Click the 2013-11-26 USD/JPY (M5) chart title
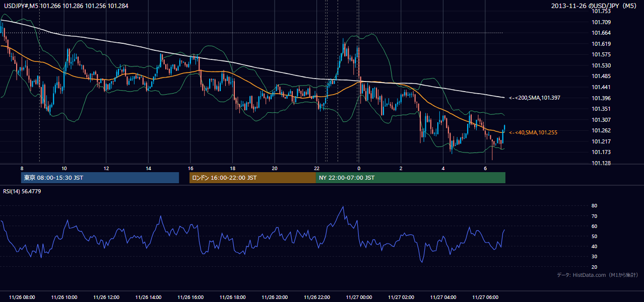The width and height of the screenshot is (644, 302). tap(595, 6)
